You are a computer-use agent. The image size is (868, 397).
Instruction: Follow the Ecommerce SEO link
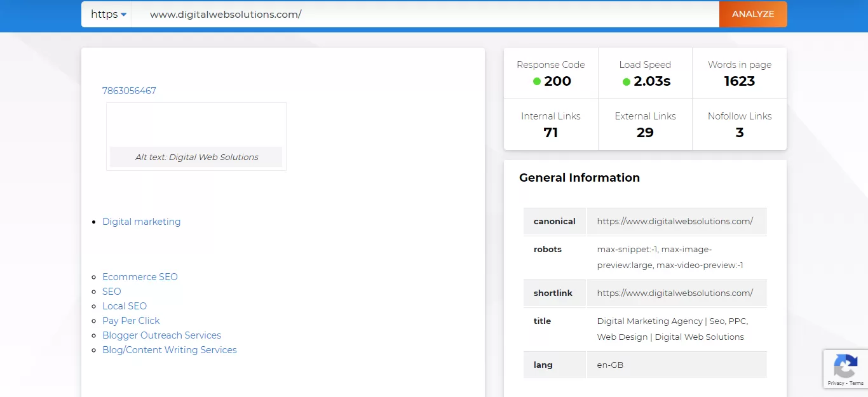point(140,277)
